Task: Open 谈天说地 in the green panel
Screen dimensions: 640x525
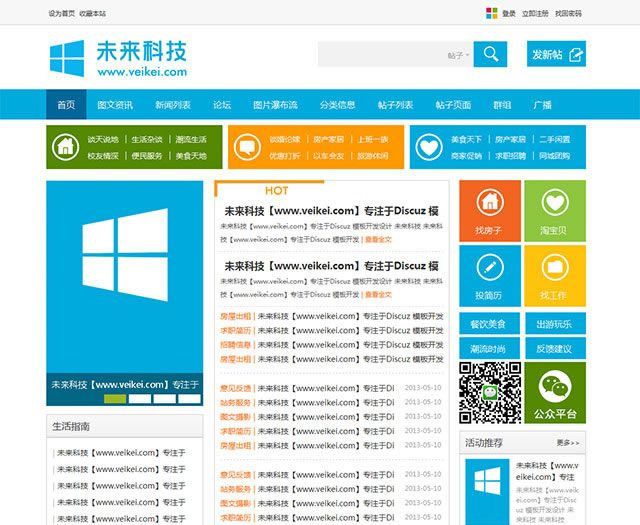Action: point(103,140)
